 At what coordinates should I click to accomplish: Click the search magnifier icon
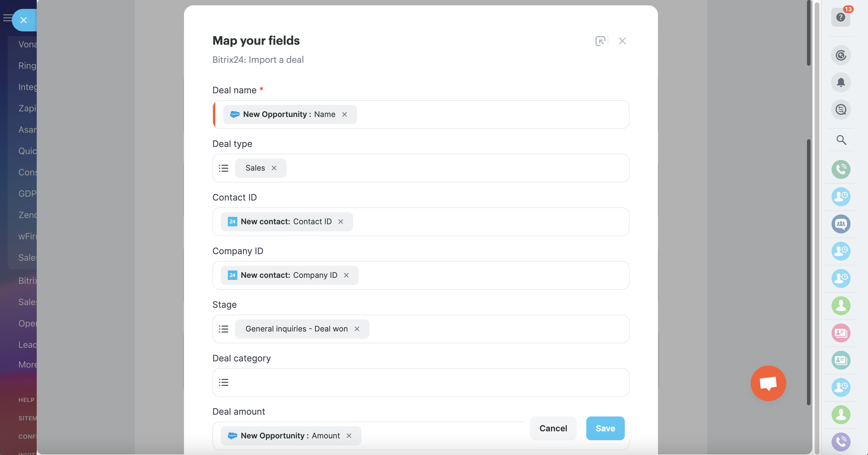point(841,140)
